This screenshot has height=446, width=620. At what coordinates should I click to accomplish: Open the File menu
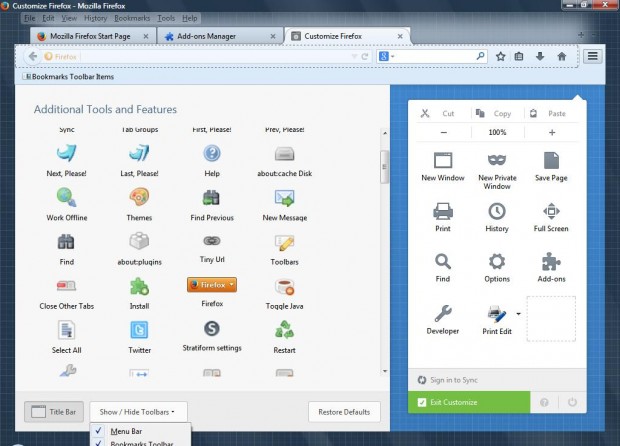click(x=30, y=18)
